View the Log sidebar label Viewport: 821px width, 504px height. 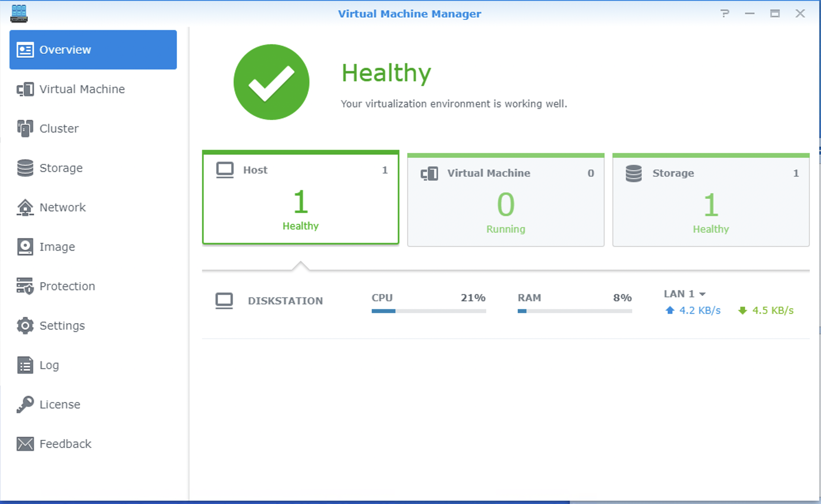click(49, 366)
